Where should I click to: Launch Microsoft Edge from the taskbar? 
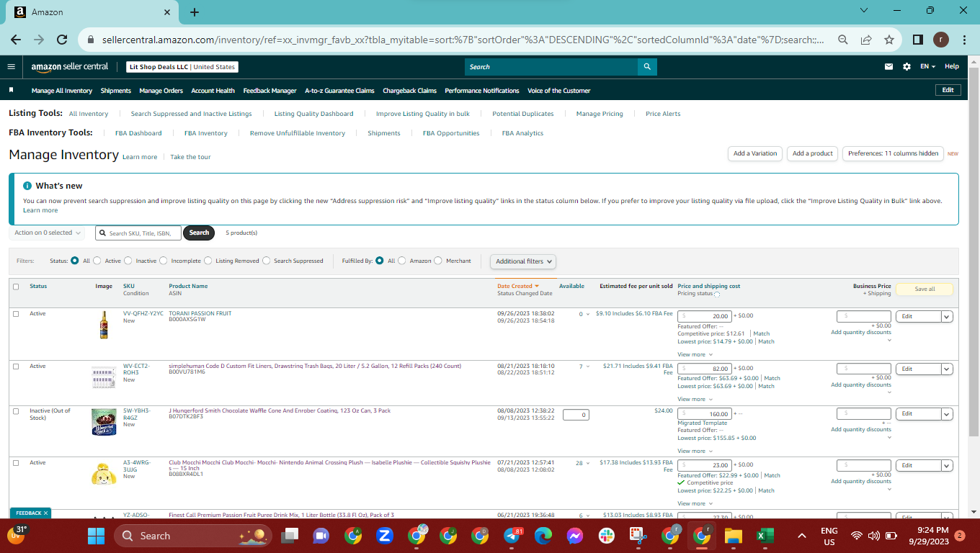tap(543, 536)
